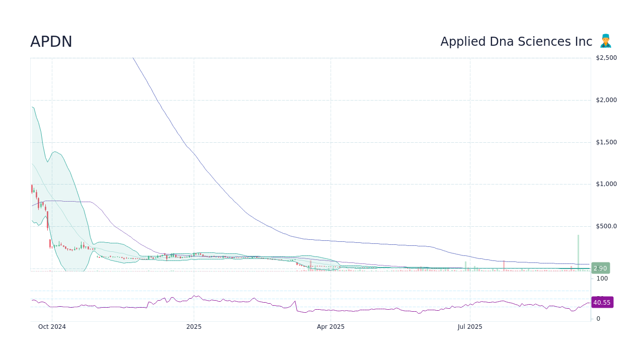This screenshot has height=362, width=644.
Task: Click the volume axis label showing 100
Action: point(601,279)
